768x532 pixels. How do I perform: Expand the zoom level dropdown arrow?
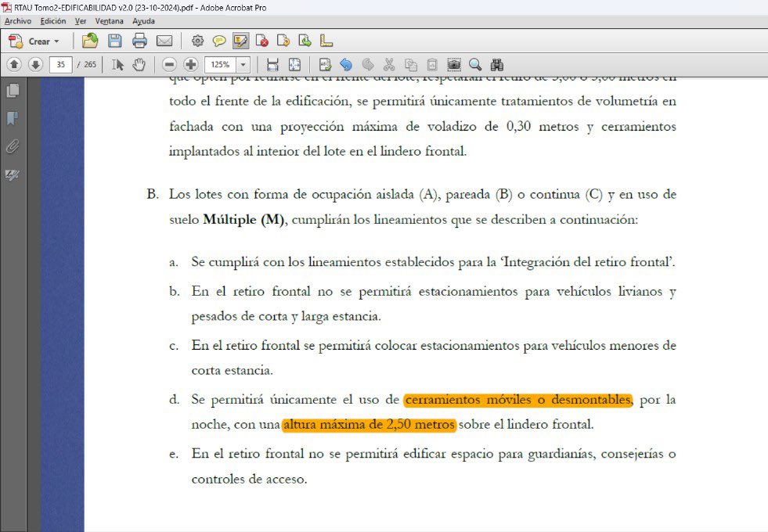[x=243, y=65]
